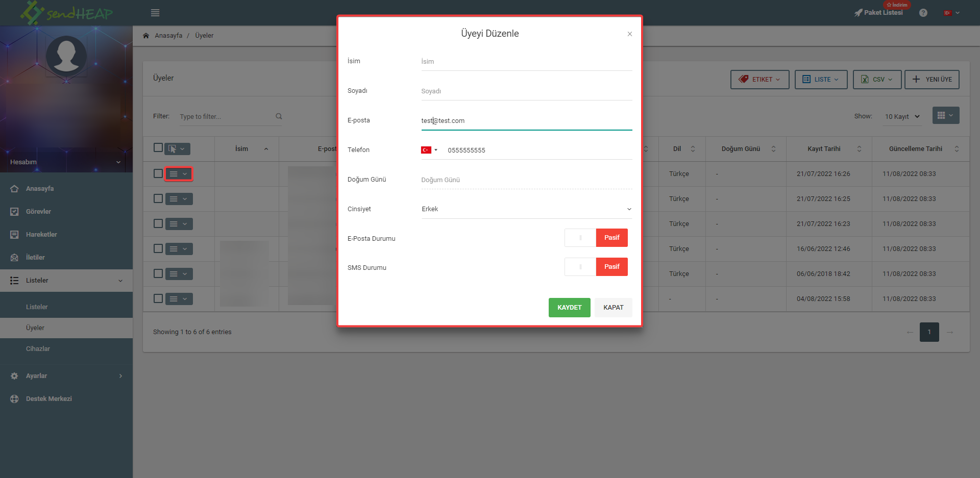Viewport: 980px width, 478px height.
Task: Click the filter search magnifier icon
Action: pyautogui.click(x=279, y=116)
